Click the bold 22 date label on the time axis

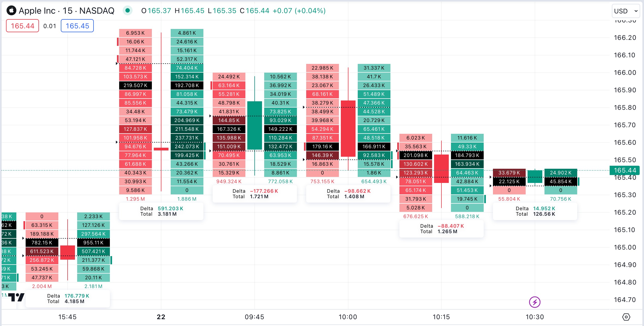[161, 317]
